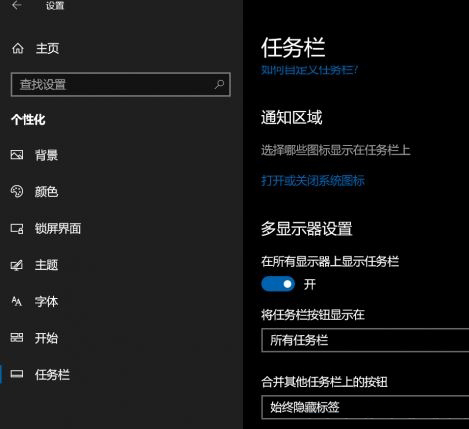Image resolution: width=469 pixels, height=429 pixels.
Task: Click the 字体 font icon
Action: (x=17, y=301)
